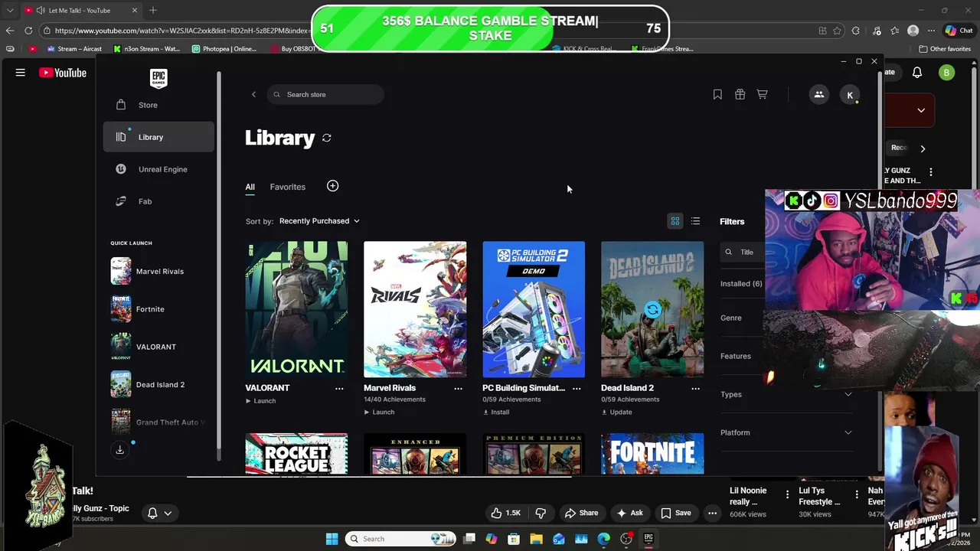This screenshot has width=980, height=551.
Task: Click the Dead Island 2 update icon
Action: pyautogui.click(x=652, y=309)
